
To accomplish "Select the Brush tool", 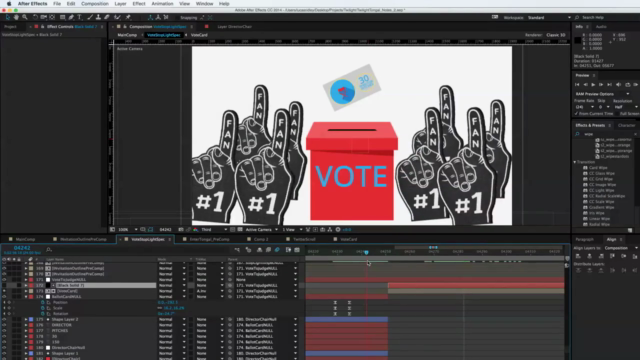I will pos(90,17).
